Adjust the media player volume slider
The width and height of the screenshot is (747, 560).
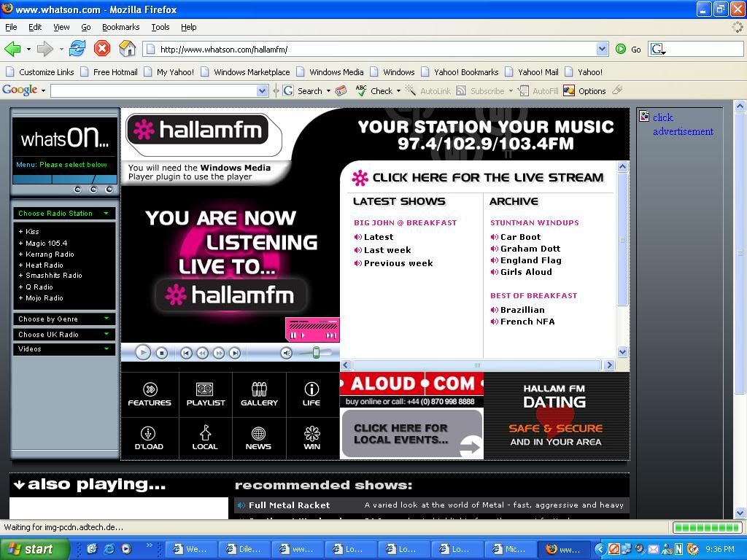click(316, 353)
